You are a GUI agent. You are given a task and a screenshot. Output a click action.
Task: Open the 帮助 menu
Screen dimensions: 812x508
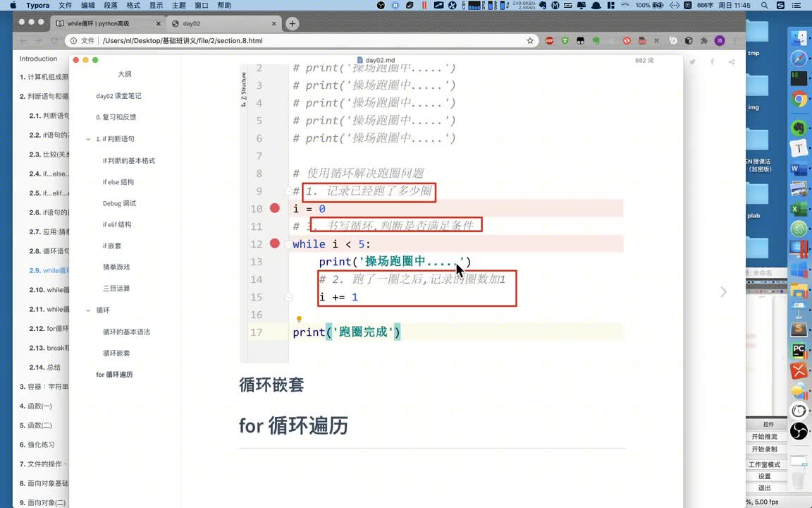224,5
